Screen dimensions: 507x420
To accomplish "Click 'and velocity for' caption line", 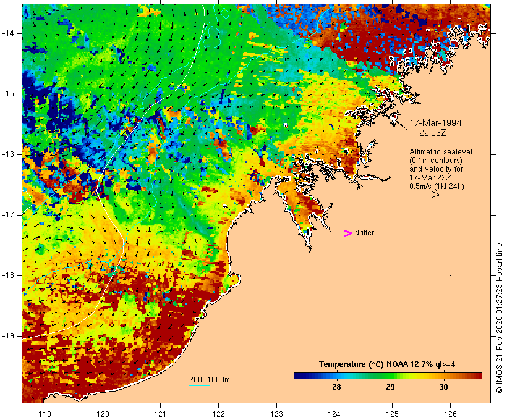I will [x=436, y=169].
